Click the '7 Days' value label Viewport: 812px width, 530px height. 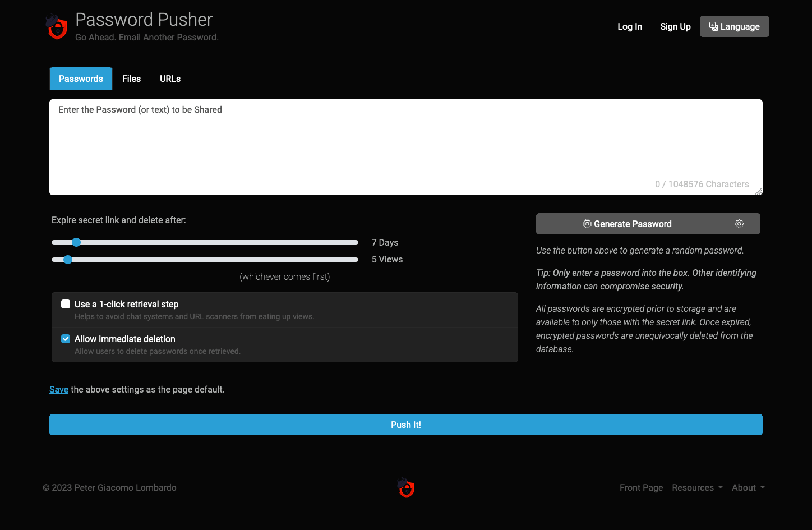[385, 242]
